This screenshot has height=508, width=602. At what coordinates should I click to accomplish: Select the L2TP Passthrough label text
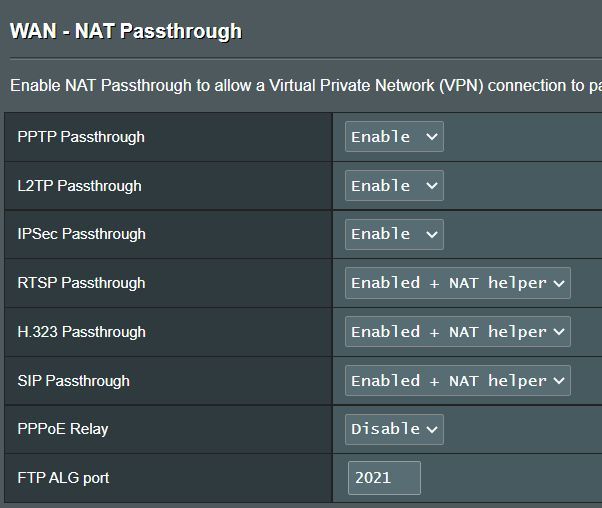[x=79, y=186]
